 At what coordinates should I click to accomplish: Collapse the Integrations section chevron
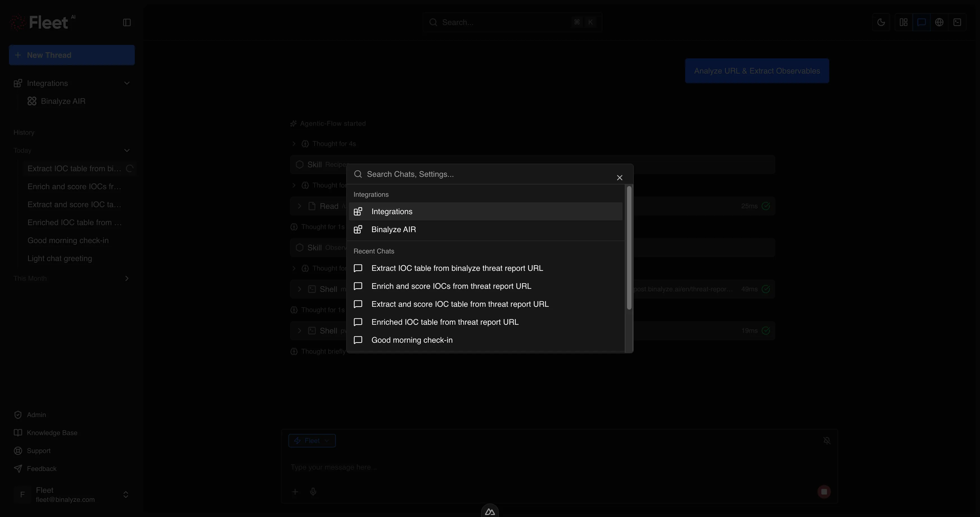point(127,83)
